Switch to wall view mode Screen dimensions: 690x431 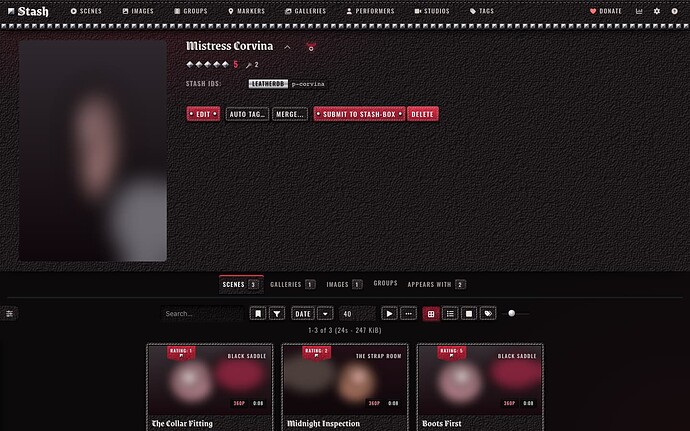click(x=469, y=313)
